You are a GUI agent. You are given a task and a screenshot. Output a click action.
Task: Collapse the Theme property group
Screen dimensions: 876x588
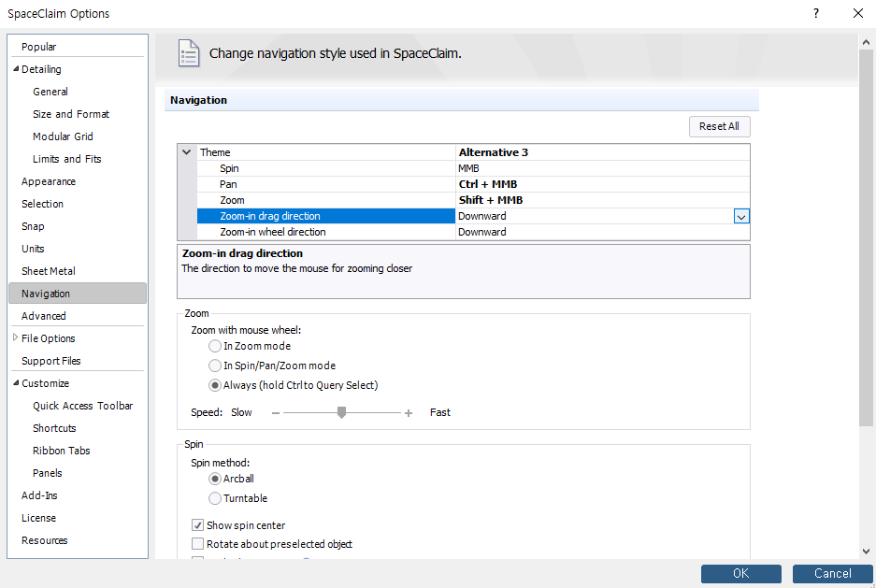[x=187, y=151]
